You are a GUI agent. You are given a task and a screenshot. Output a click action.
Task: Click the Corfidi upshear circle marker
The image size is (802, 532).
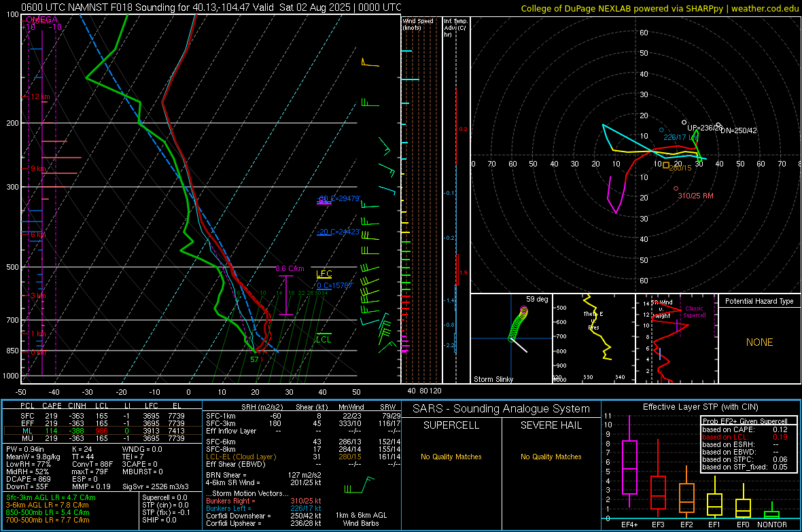point(684,122)
